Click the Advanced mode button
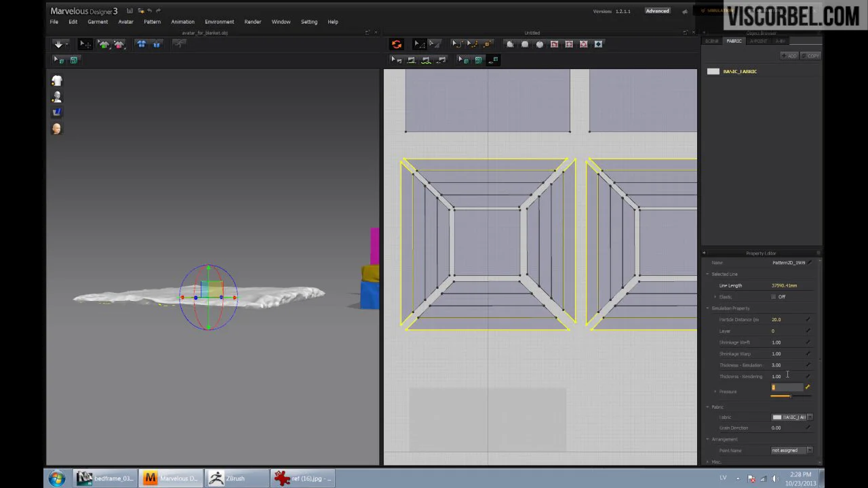Viewport: 868px width, 488px height. click(657, 11)
